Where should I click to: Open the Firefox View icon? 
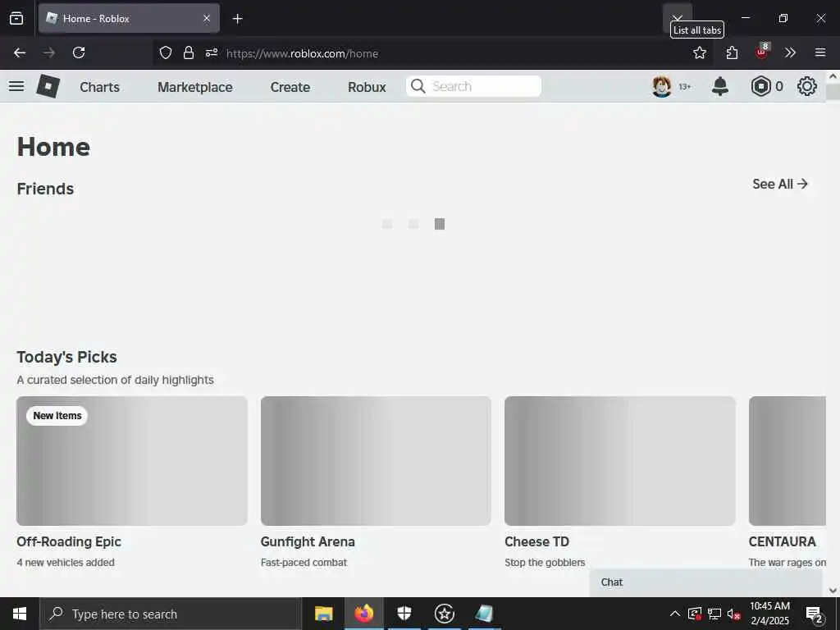16,18
